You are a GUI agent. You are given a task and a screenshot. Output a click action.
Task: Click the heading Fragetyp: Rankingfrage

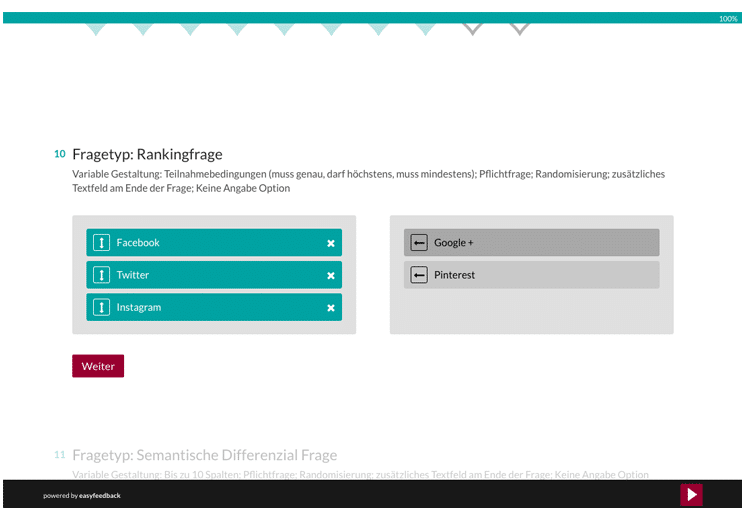click(147, 154)
